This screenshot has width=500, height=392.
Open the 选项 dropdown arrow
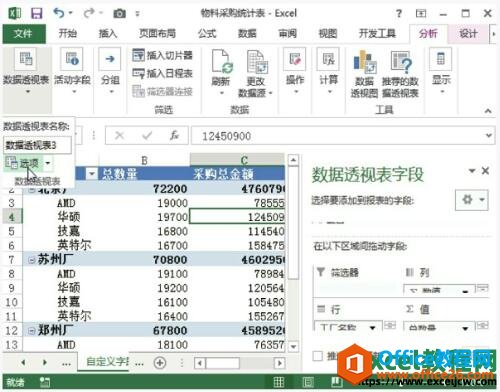coord(48,163)
